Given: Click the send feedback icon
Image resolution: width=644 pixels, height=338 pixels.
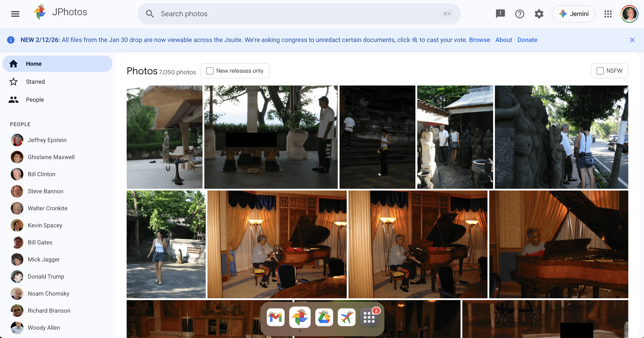Looking at the screenshot, I should click(500, 14).
